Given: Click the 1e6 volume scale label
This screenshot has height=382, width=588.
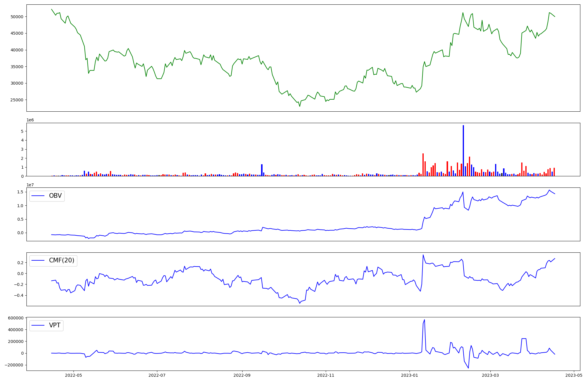Looking at the screenshot, I should coord(30,120).
